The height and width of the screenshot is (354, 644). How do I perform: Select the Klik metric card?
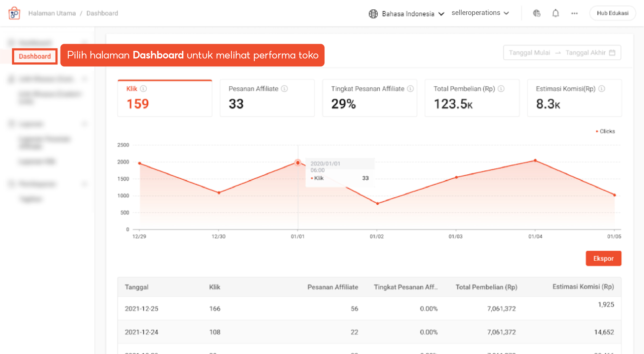point(165,98)
